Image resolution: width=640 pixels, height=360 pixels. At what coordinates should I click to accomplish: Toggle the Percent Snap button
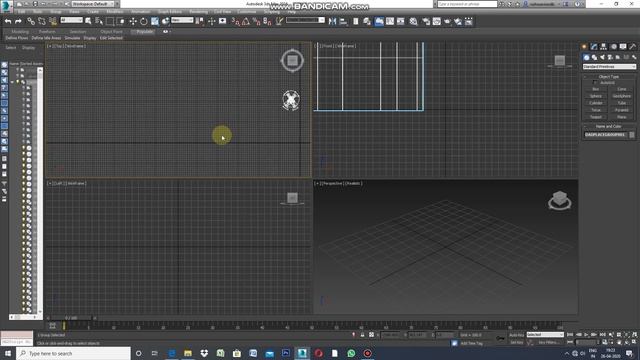(257, 21)
